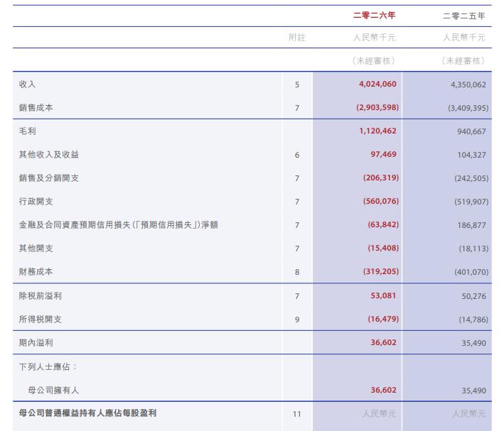Click the 附註 column header
504x431 pixels.
pyautogui.click(x=297, y=38)
